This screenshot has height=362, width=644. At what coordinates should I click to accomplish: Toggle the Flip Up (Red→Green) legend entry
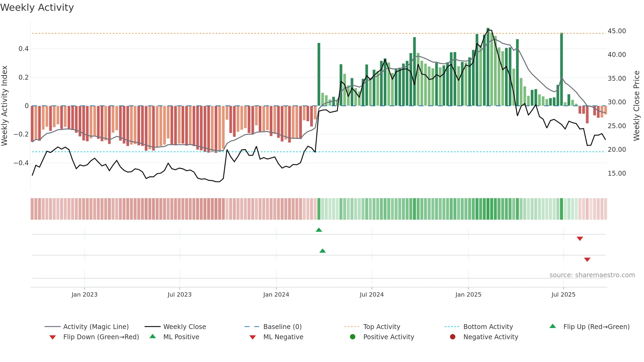click(x=589, y=327)
